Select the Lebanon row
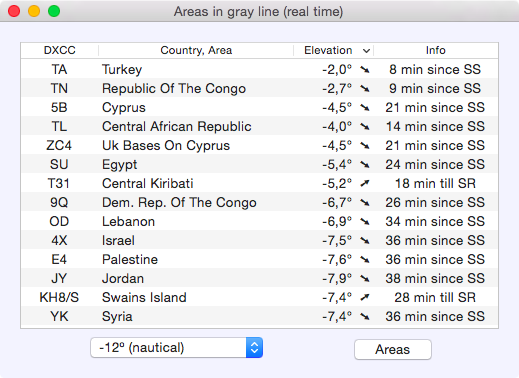Screen dimensions: 519x378 259,221
